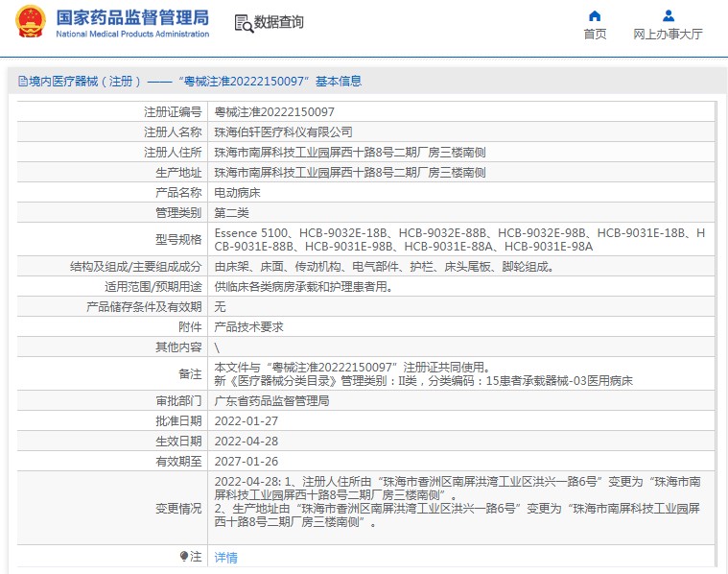728x574 pixels.
Task: Click structure text 由床架、床面、传动机构
Action: [384, 267]
